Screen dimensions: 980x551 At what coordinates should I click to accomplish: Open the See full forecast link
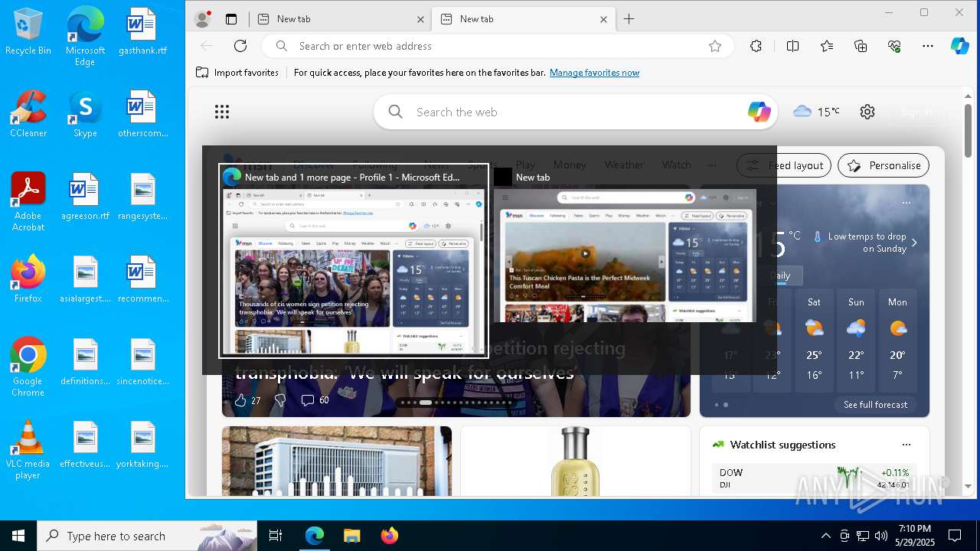(875, 405)
